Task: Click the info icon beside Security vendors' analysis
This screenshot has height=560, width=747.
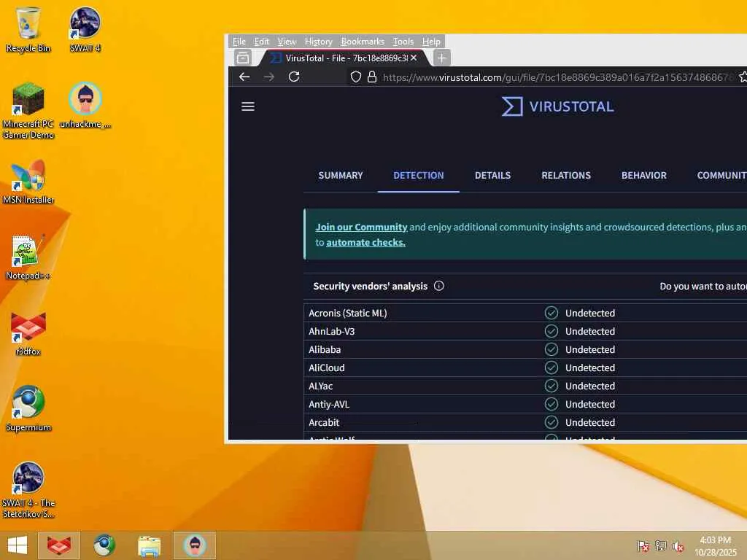Action: coord(438,286)
